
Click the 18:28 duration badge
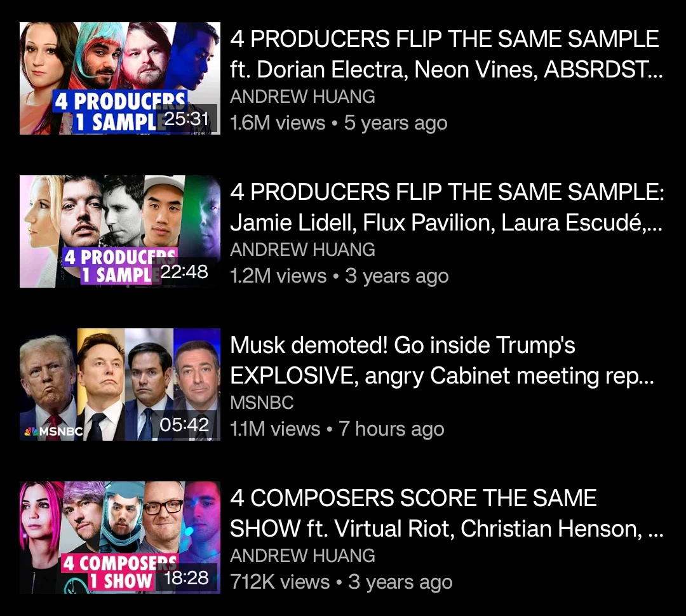[x=186, y=578]
